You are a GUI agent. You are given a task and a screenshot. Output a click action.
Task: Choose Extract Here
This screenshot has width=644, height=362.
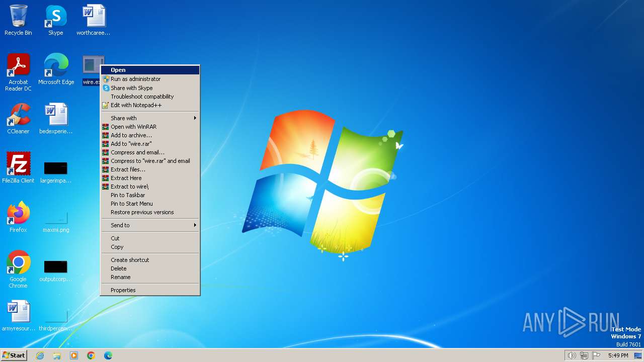150,178
